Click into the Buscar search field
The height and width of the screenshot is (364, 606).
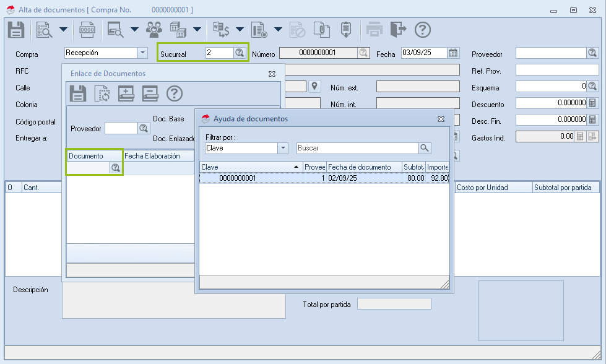(x=357, y=148)
